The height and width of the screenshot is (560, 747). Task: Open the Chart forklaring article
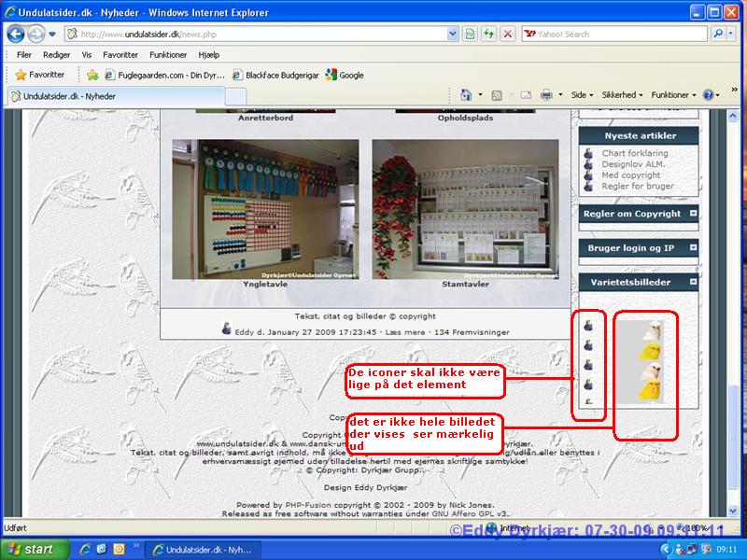[x=635, y=153]
